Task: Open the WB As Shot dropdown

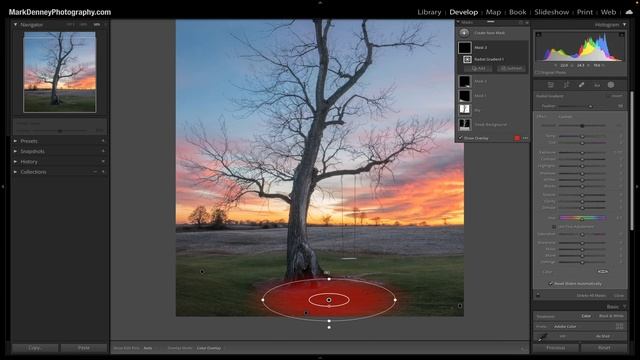Action: [603, 336]
